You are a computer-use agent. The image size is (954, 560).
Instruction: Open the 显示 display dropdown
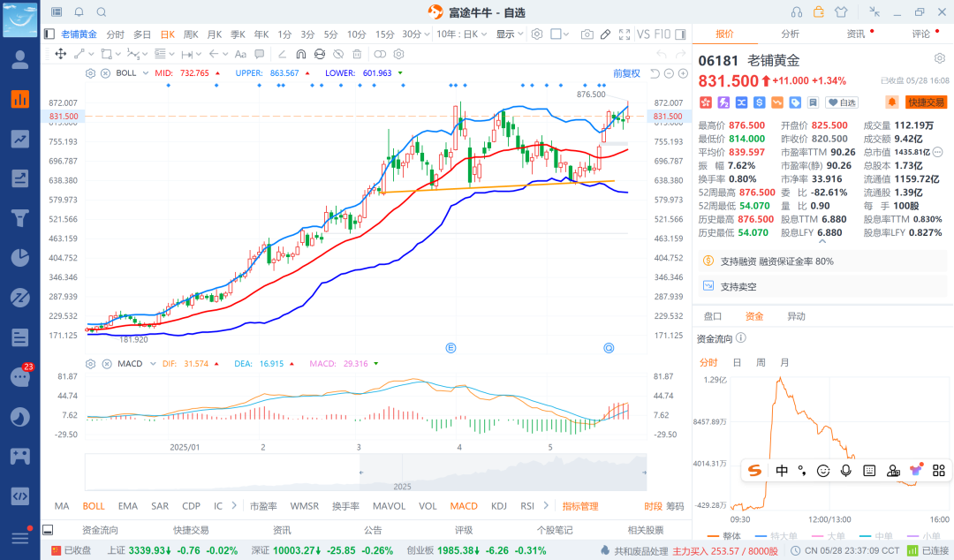tap(510, 34)
